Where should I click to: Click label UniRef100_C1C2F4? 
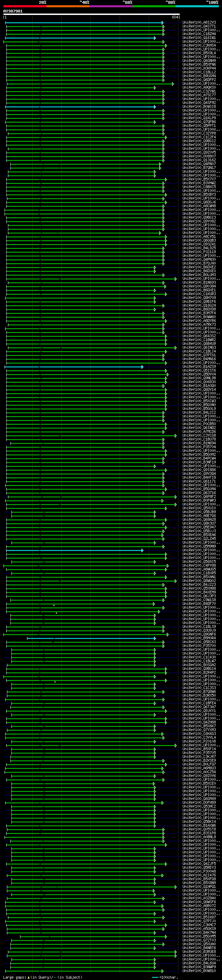(199, 137)
